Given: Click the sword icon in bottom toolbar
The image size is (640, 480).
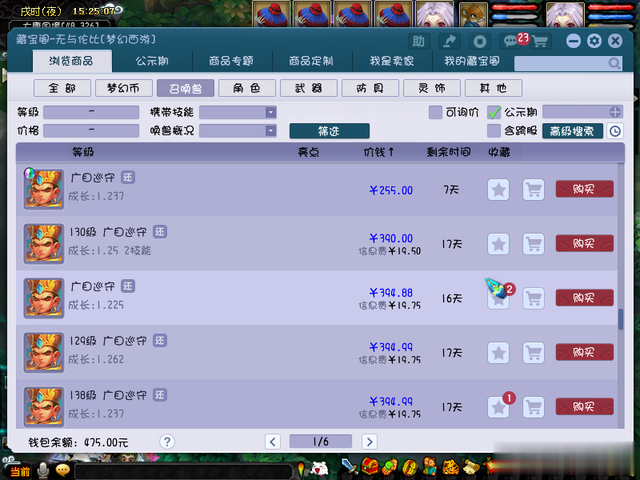Looking at the screenshot, I should click(349, 467).
